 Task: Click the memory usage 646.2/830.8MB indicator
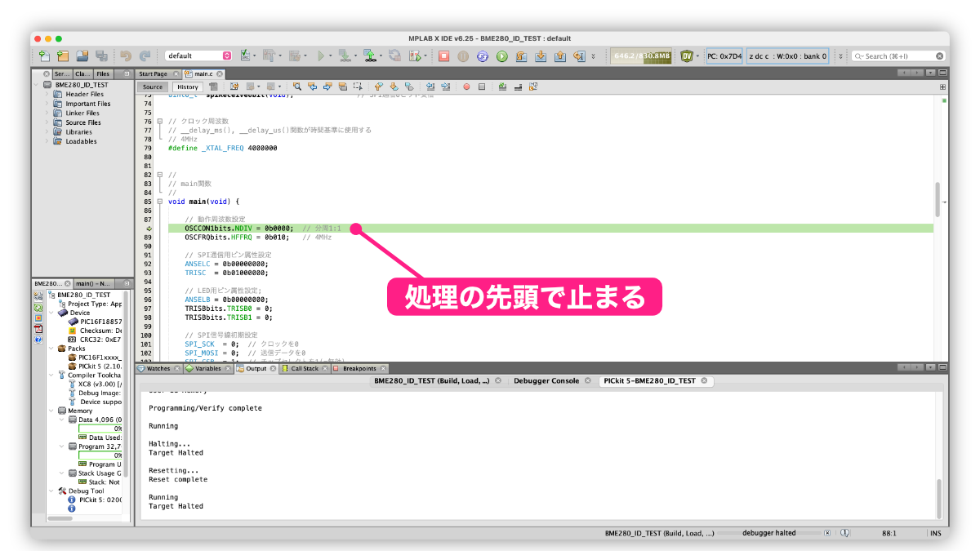click(x=642, y=56)
